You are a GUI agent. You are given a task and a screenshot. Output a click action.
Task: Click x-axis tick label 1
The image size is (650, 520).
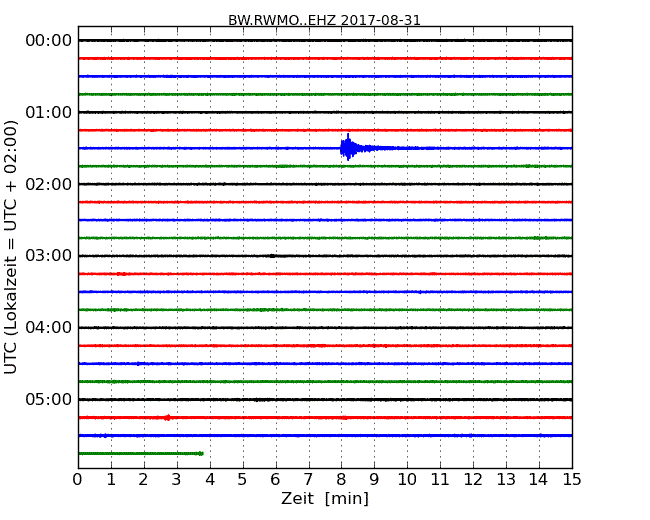tap(111, 480)
